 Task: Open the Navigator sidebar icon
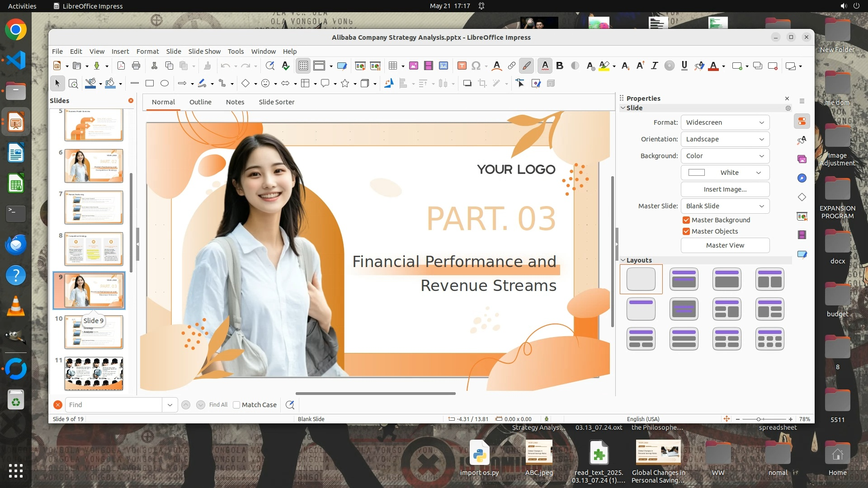(802, 178)
